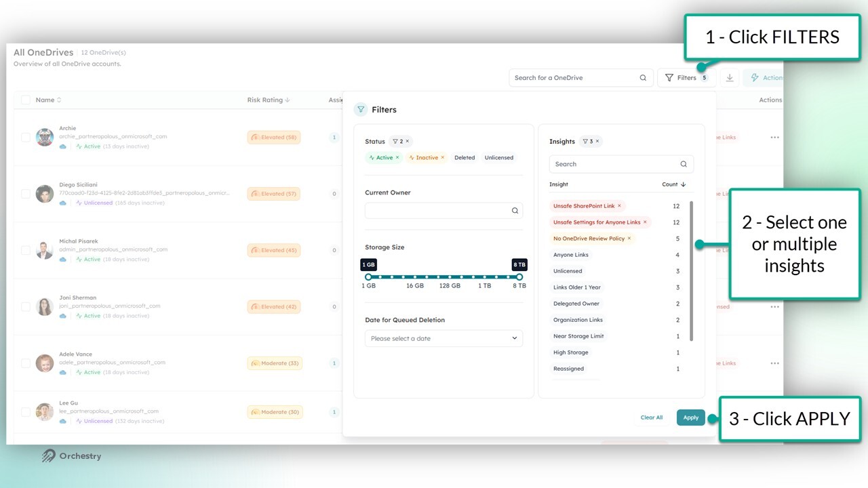Select the Reassigned insight
Image resolution: width=868 pixels, height=488 pixels.
click(x=568, y=369)
